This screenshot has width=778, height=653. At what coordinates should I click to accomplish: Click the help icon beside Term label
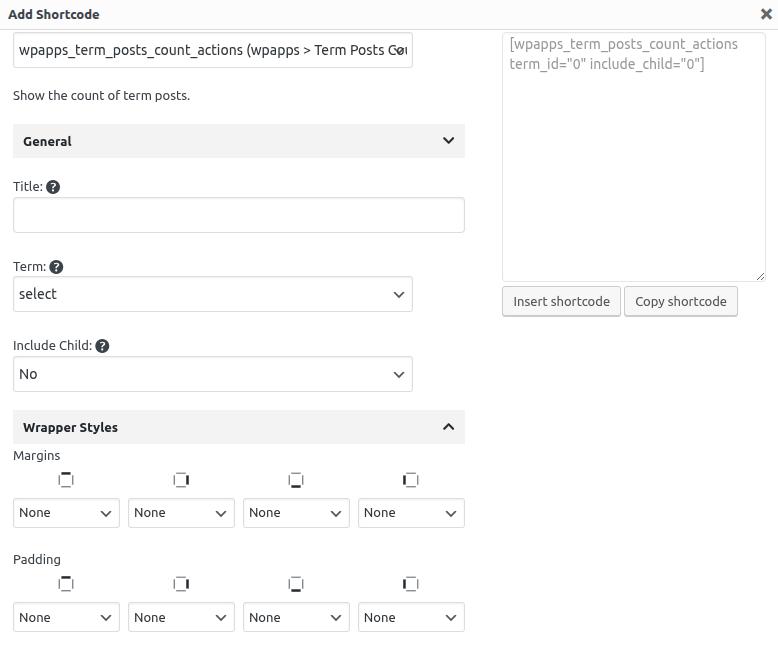[56, 267]
